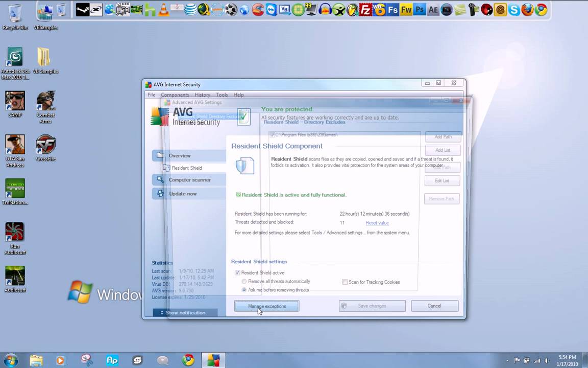The width and height of the screenshot is (588, 368).
Task: Select Run Audiosurf desktop shortcut
Action: point(15,239)
